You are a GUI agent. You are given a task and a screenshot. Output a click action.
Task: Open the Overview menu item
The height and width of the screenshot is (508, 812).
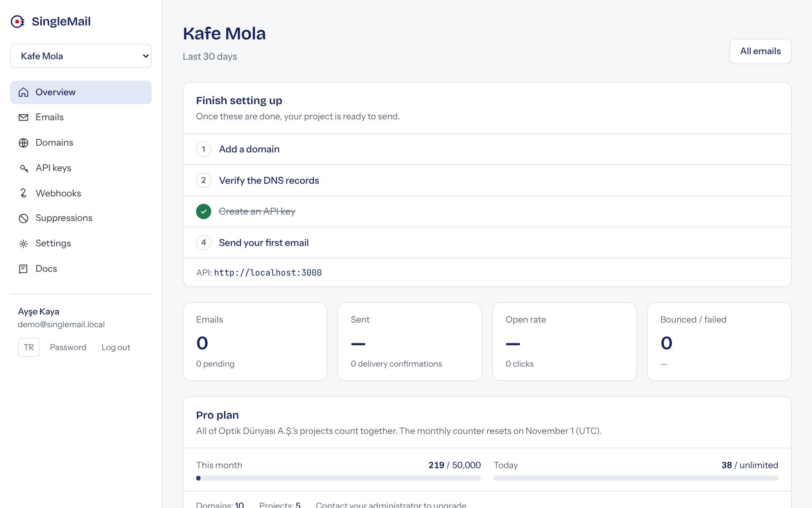[81, 92]
